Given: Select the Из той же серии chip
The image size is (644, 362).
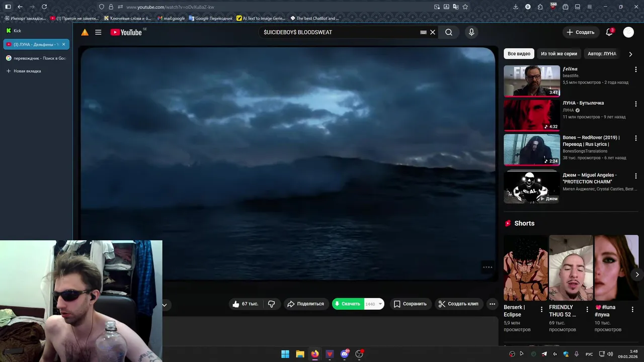Looking at the screenshot, I should [559, 54].
